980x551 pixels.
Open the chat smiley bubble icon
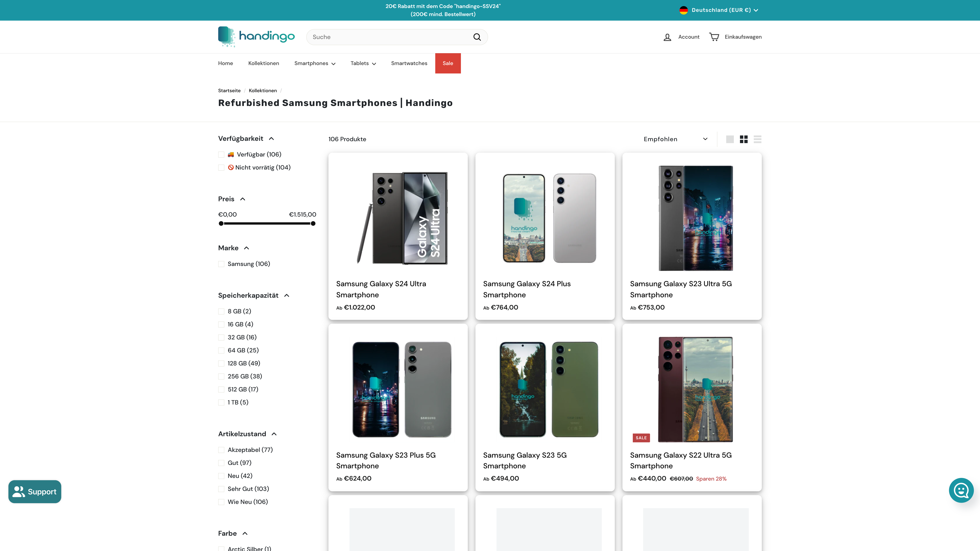tap(961, 490)
